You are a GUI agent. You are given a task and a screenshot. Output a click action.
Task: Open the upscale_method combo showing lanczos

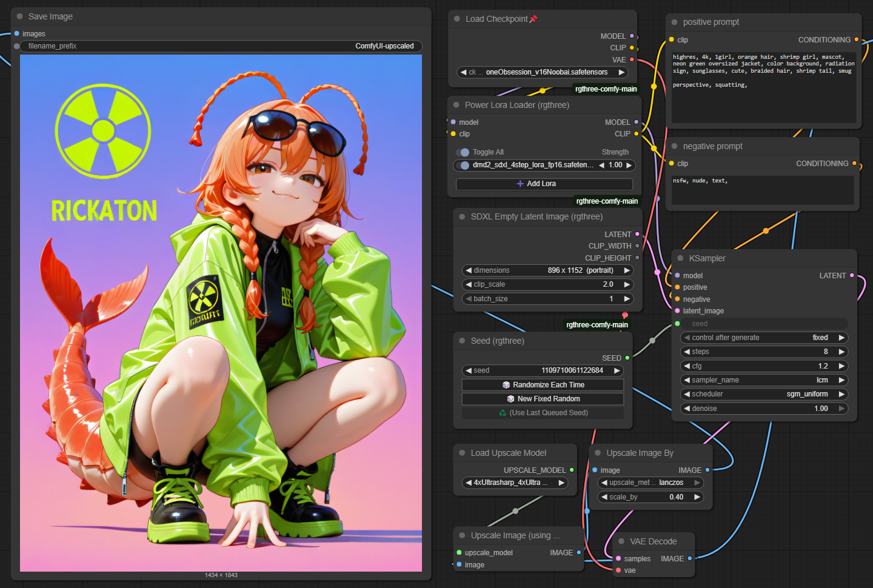(651, 483)
